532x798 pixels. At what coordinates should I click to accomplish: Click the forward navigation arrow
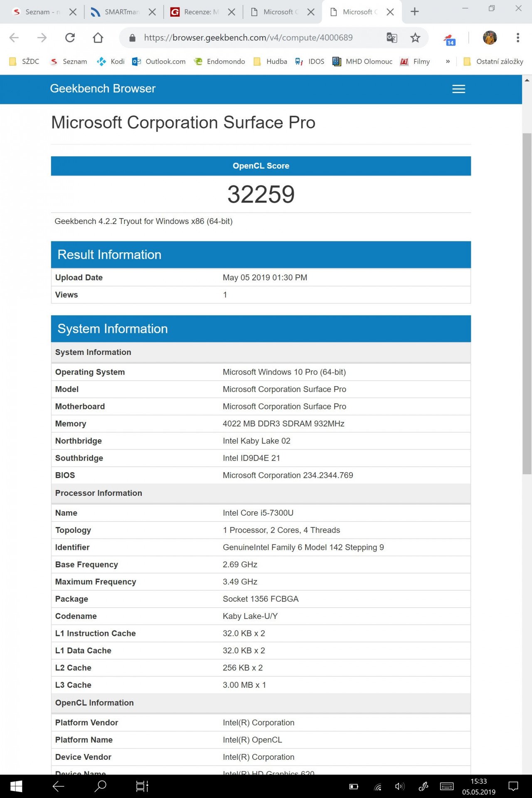pos(42,38)
